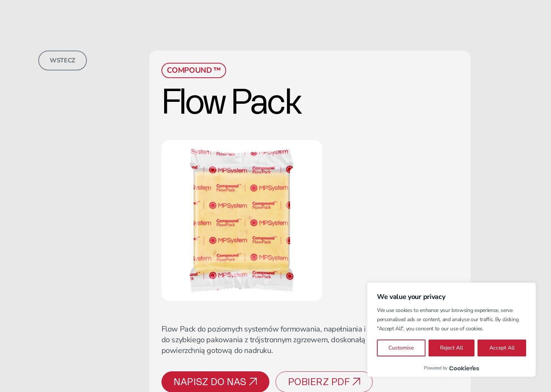Open the Flow Pack product image

241,220
